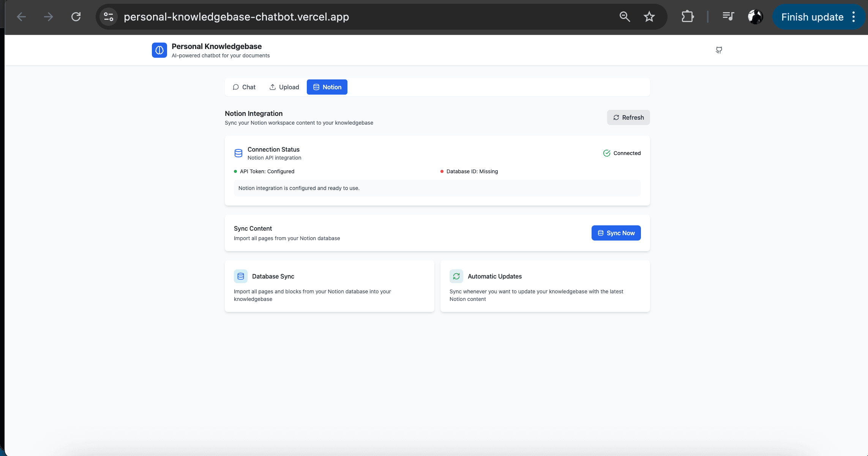Open the zoom magnifier icon in address bar
The height and width of the screenshot is (456, 868).
(x=625, y=17)
